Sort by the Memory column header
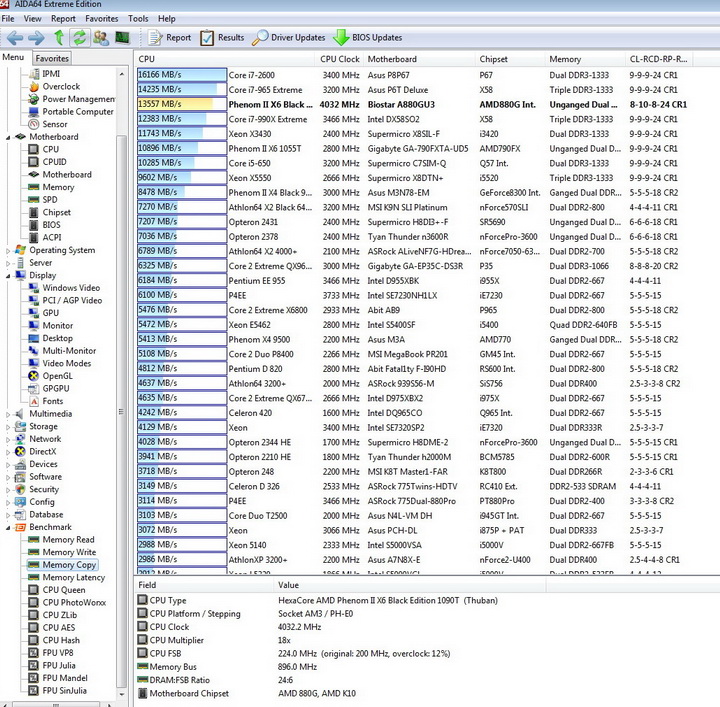 point(585,59)
